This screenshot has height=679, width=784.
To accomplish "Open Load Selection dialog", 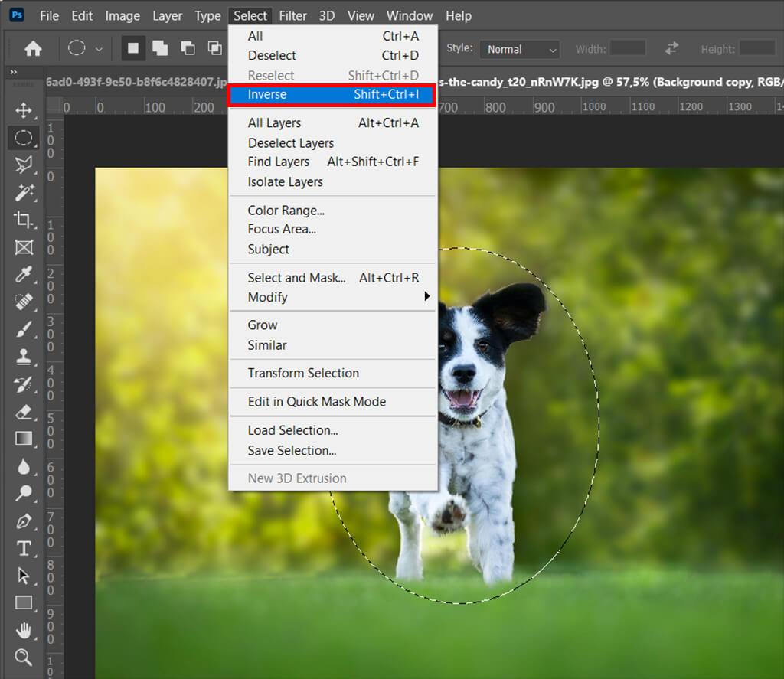I will [333, 430].
